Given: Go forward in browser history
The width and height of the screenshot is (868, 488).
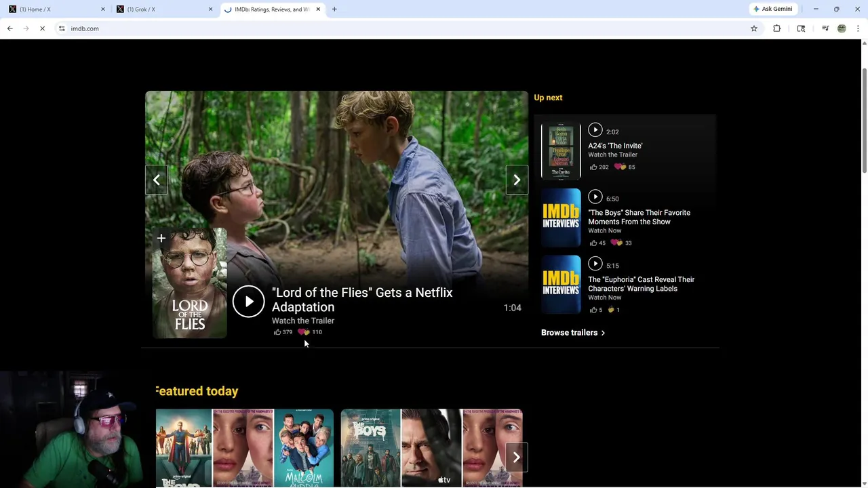Looking at the screenshot, I should coord(26,28).
